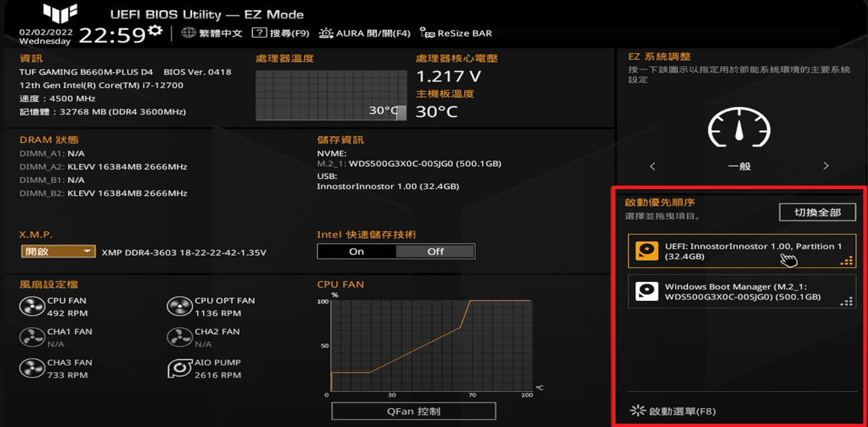Click the CPU OPT FAN icon
The width and height of the screenshot is (868, 427).
(x=180, y=307)
